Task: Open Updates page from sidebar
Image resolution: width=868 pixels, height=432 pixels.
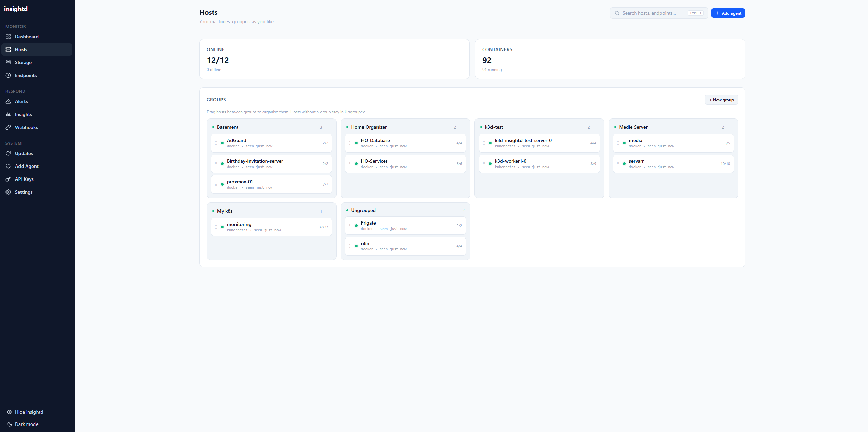Action: click(37, 153)
